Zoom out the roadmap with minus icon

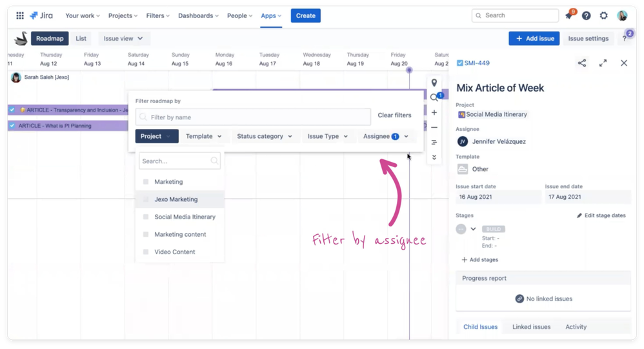tap(434, 127)
